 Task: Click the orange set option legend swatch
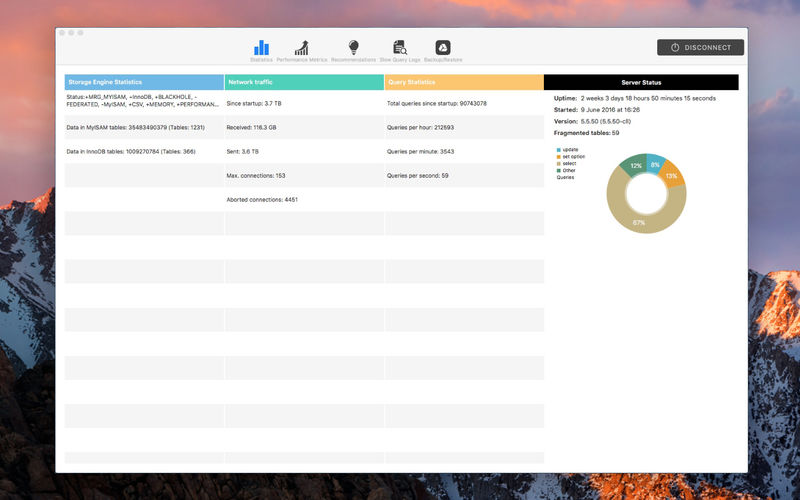click(558, 156)
